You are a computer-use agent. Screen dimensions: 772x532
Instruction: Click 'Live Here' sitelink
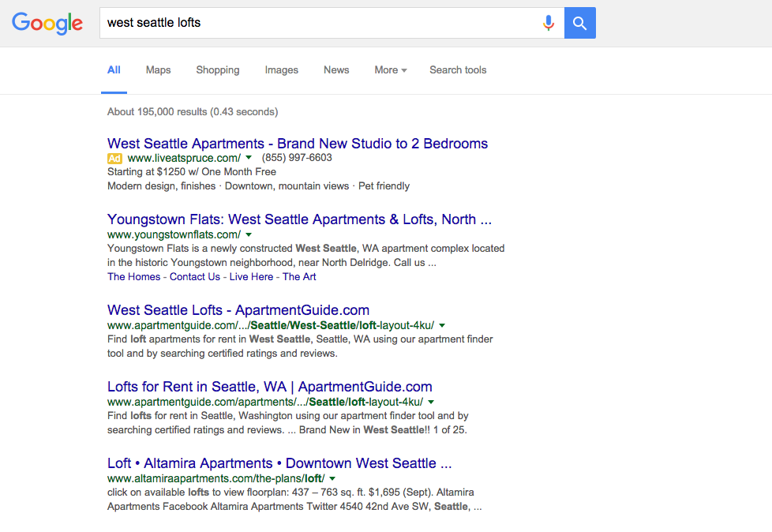point(251,276)
